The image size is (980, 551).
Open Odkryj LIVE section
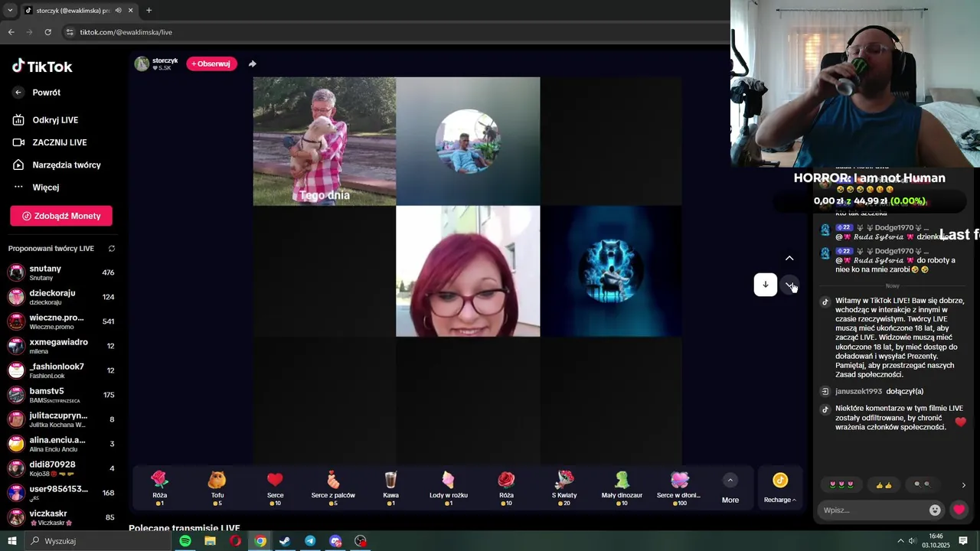click(x=46, y=120)
